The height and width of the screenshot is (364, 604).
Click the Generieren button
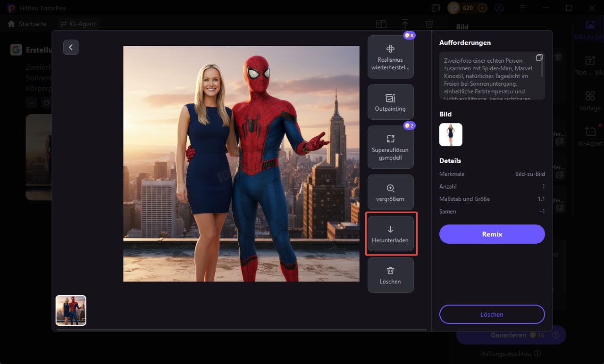511,335
